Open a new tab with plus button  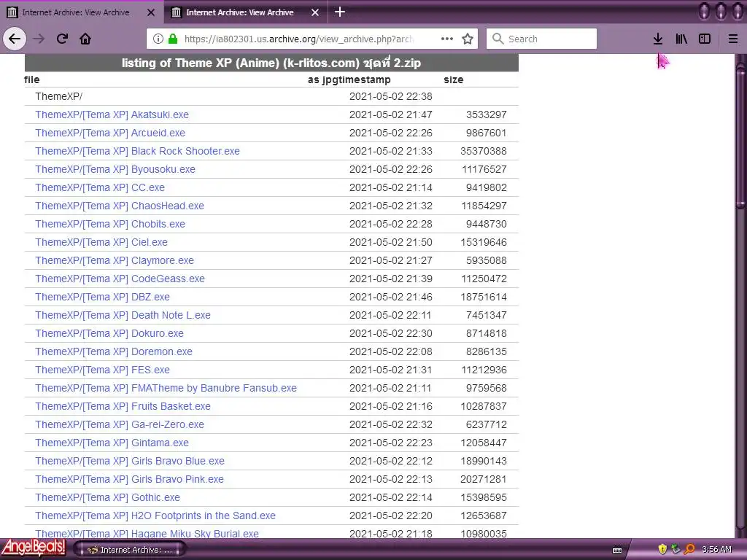(340, 12)
